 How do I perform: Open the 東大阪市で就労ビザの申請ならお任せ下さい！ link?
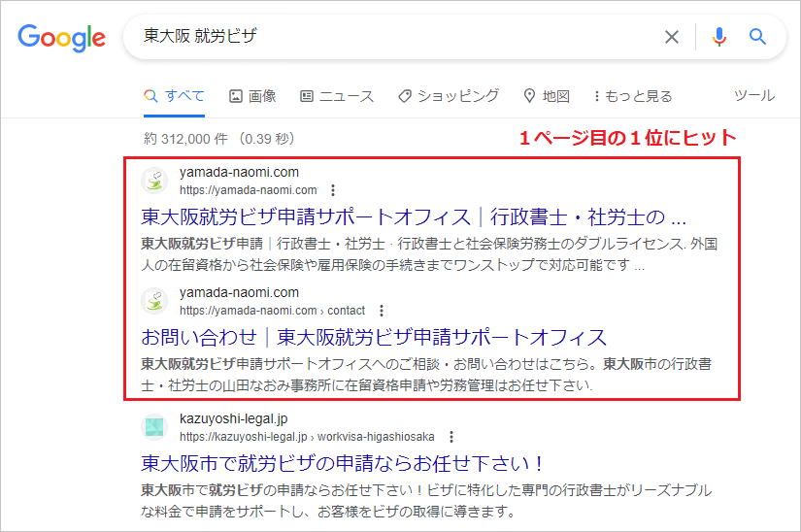pos(342,464)
